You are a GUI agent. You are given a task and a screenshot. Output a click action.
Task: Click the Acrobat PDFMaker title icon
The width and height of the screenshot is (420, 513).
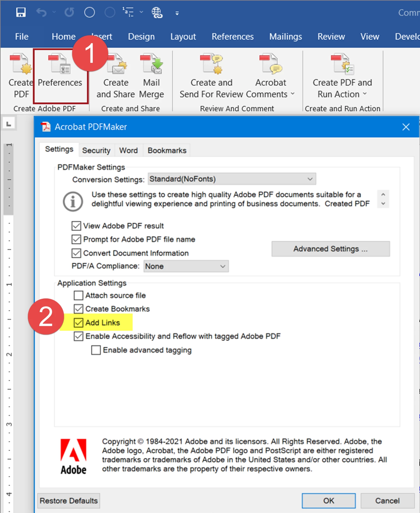click(x=46, y=127)
